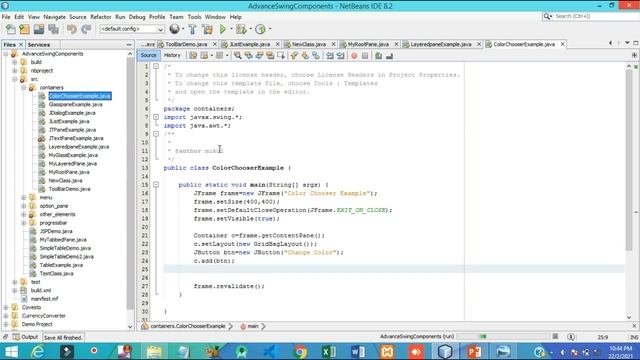
Task: Click the globe browser icon in toolbar
Action: tap(174, 29)
